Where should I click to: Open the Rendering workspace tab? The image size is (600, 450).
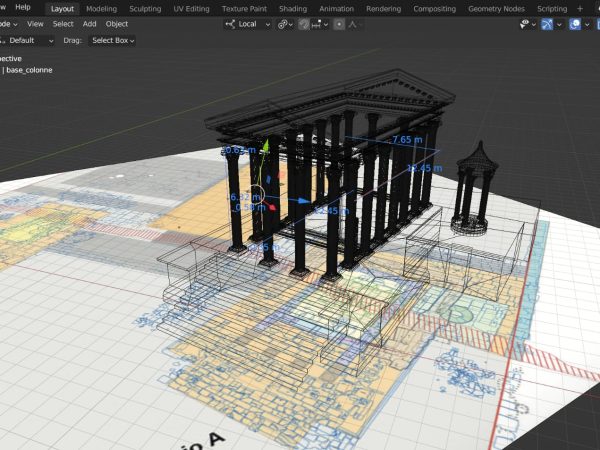click(383, 9)
